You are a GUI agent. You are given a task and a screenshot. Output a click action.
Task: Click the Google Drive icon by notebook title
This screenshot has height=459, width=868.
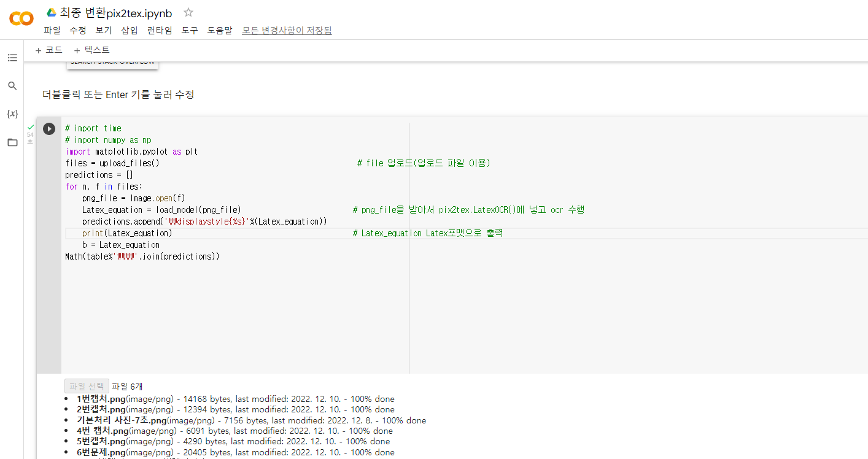[52, 12]
